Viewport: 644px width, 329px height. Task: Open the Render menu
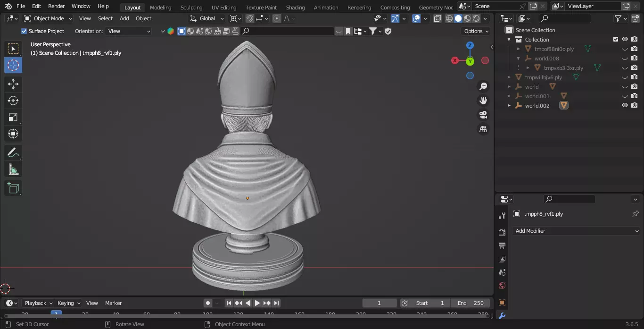click(57, 6)
